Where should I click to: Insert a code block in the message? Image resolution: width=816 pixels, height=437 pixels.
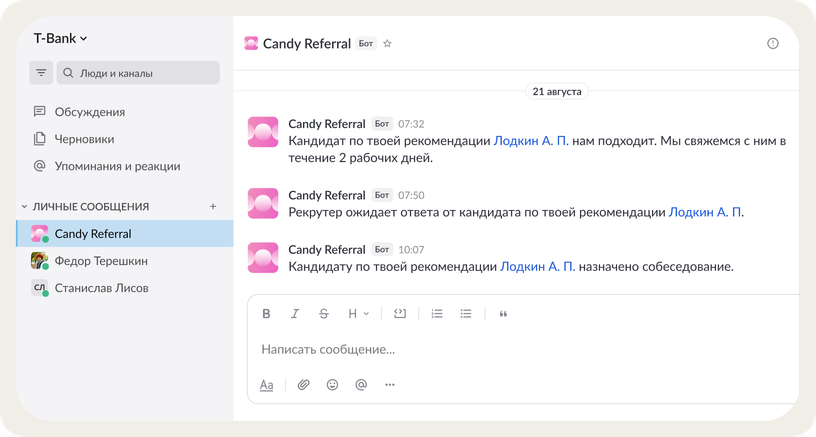400,314
